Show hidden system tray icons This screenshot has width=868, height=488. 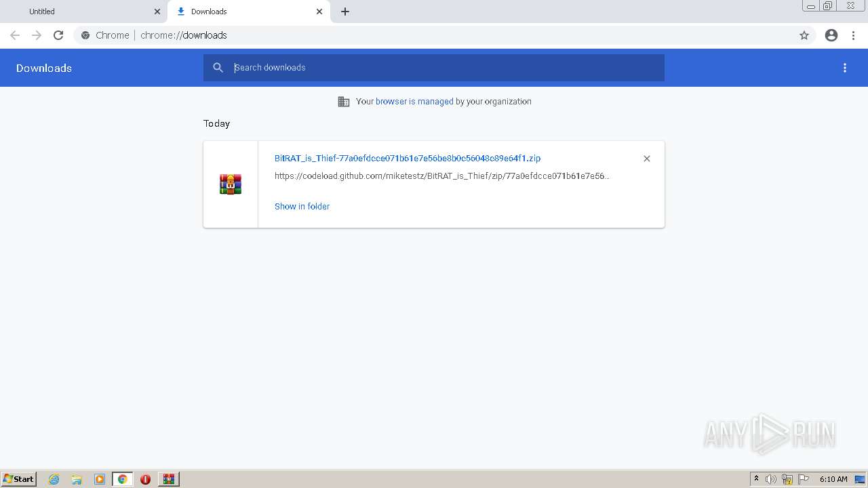756,479
